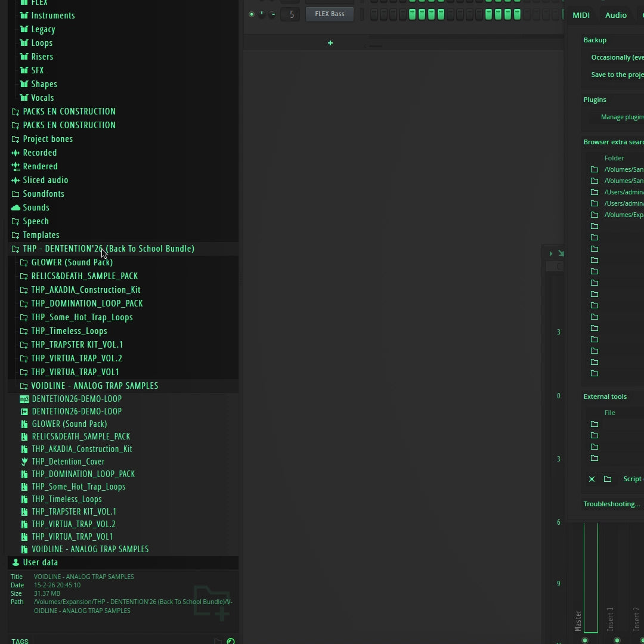This screenshot has width=644, height=644.
Task: Click the folder icon beside Soundfonts
Action: pyautogui.click(x=16, y=194)
